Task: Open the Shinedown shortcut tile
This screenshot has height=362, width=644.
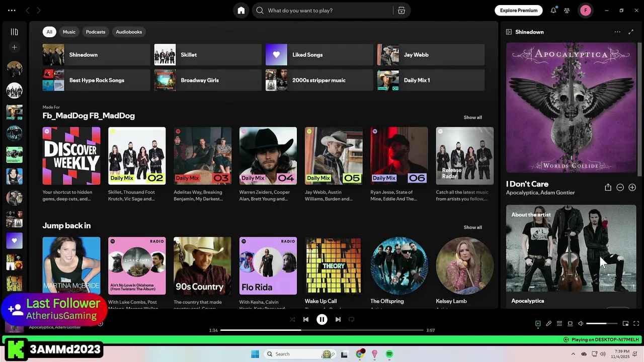Action: click(x=97, y=55)
